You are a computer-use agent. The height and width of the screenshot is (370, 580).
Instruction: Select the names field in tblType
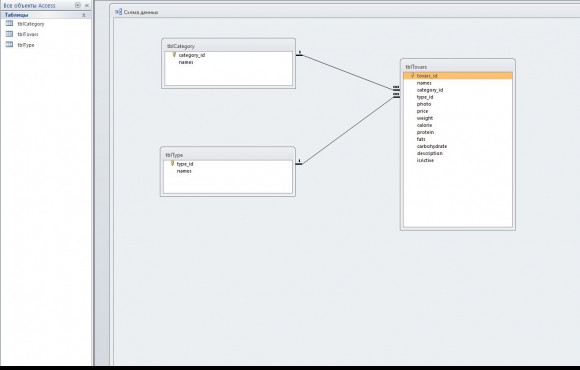point(184,171)
